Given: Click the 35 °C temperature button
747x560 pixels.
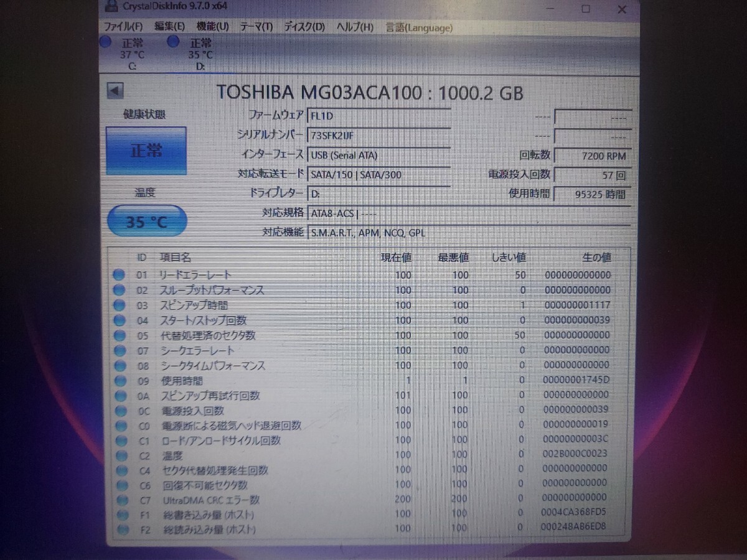Looking at the screenshot, I should [147, 221].
